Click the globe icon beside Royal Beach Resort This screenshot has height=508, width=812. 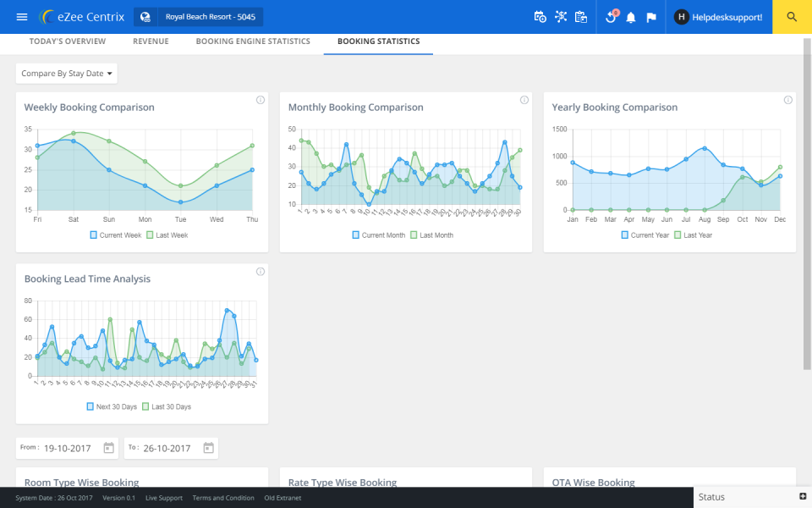pyautogui.click(x=143, y=16)
